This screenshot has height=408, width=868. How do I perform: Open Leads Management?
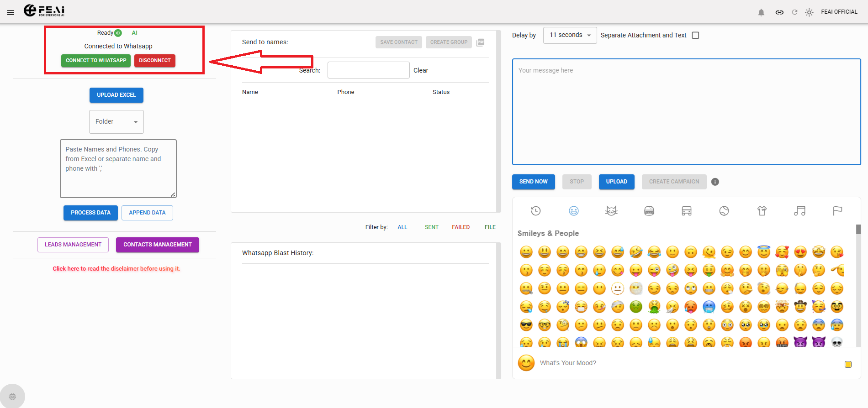(73, 245)
